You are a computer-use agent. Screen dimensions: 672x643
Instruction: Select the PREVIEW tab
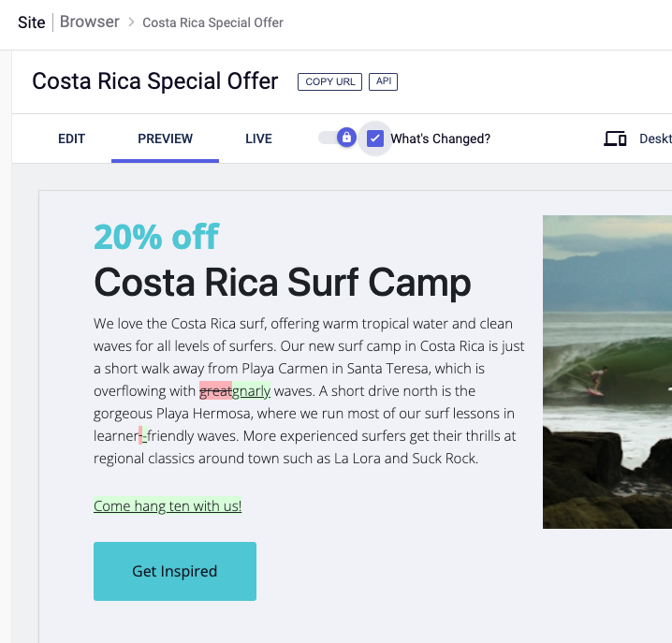click(x=165, y=139)
